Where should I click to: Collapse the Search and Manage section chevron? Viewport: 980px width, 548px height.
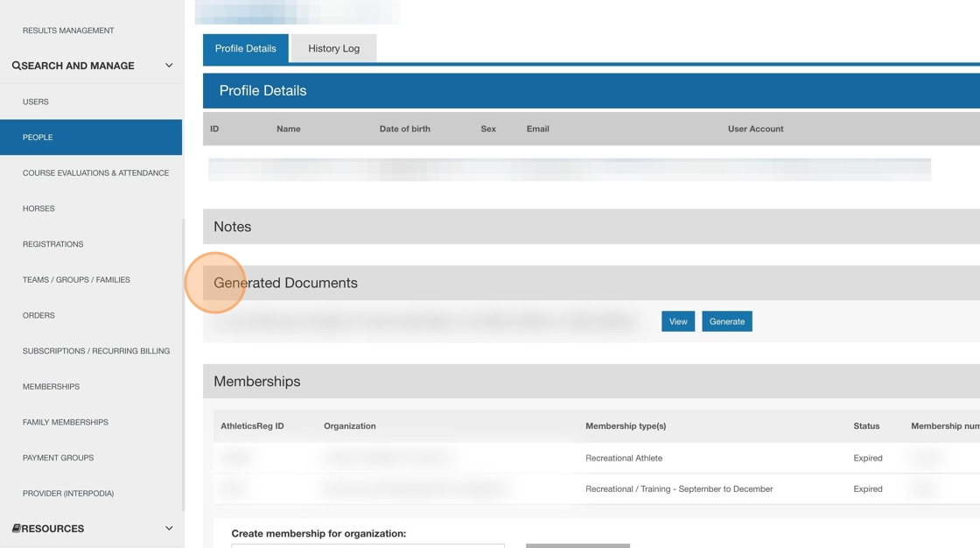[x=169, y=66]
